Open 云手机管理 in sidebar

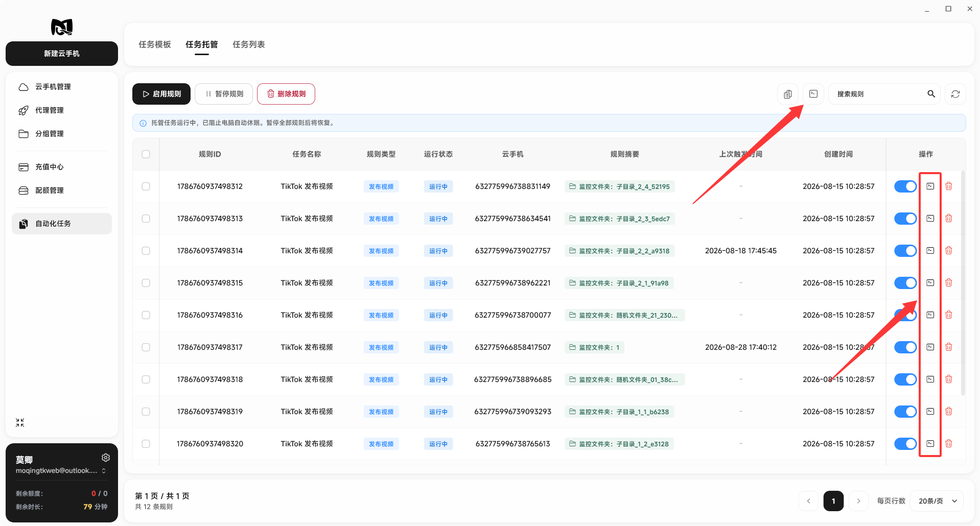[x=62, y=87]
